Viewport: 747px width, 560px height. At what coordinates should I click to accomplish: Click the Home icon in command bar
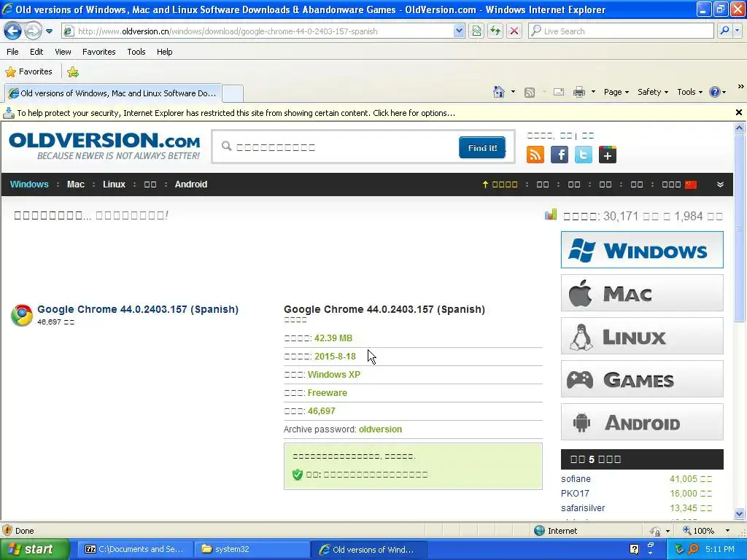(499, 92)
